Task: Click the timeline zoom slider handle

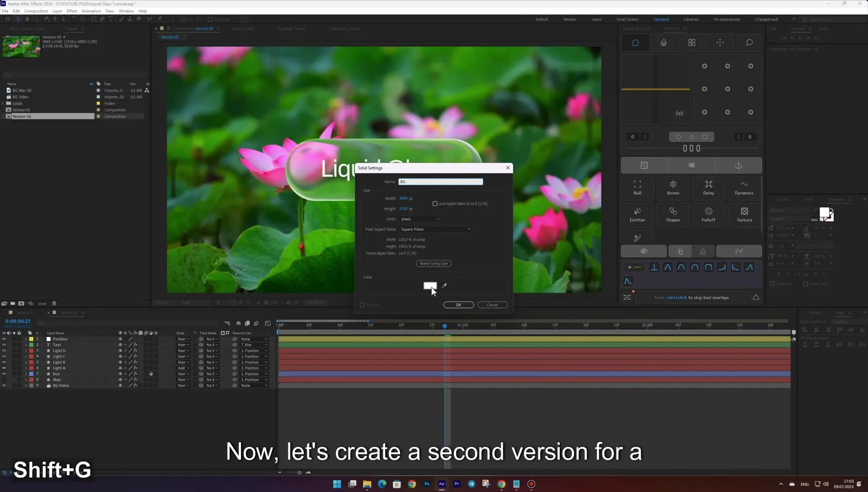Action: click(299, 473)
